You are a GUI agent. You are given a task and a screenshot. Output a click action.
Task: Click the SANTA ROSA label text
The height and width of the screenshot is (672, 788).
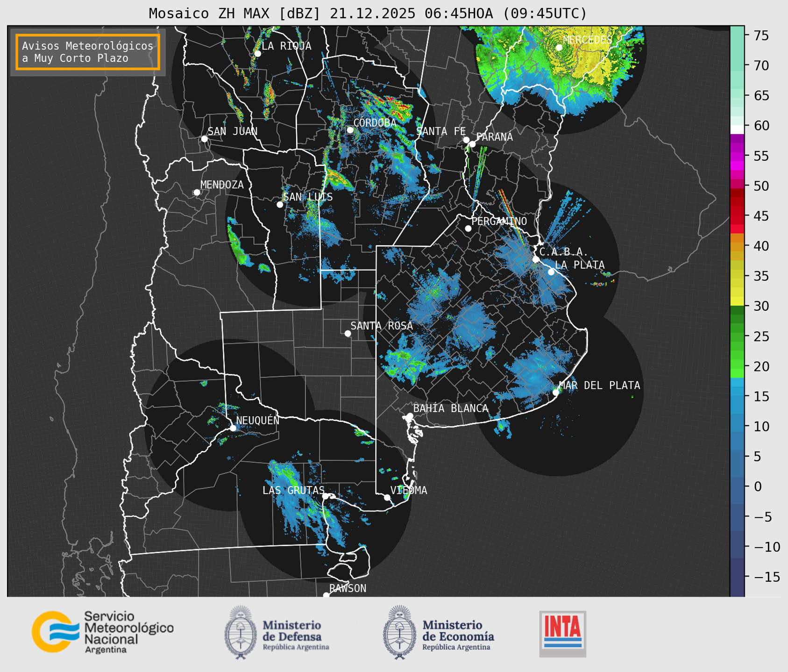(x=382, y=326)
